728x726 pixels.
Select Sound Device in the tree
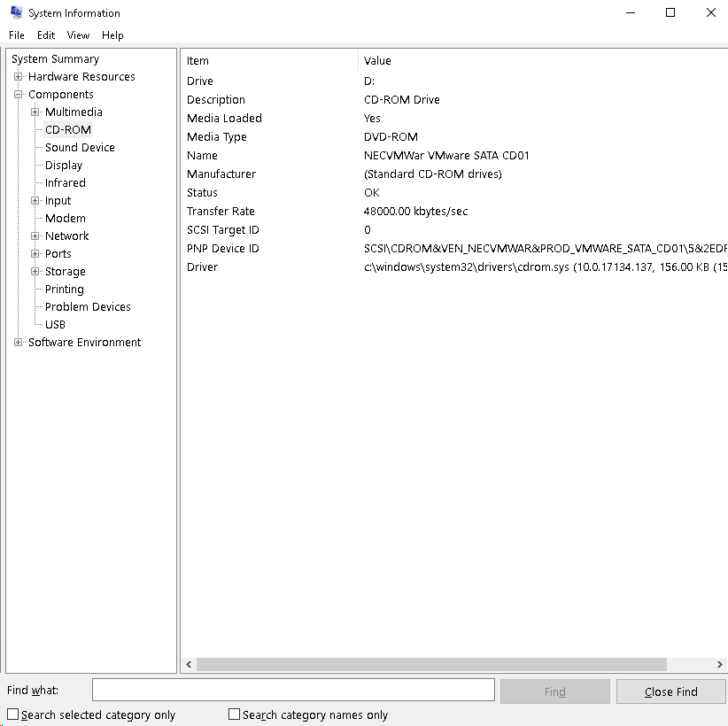80,147
